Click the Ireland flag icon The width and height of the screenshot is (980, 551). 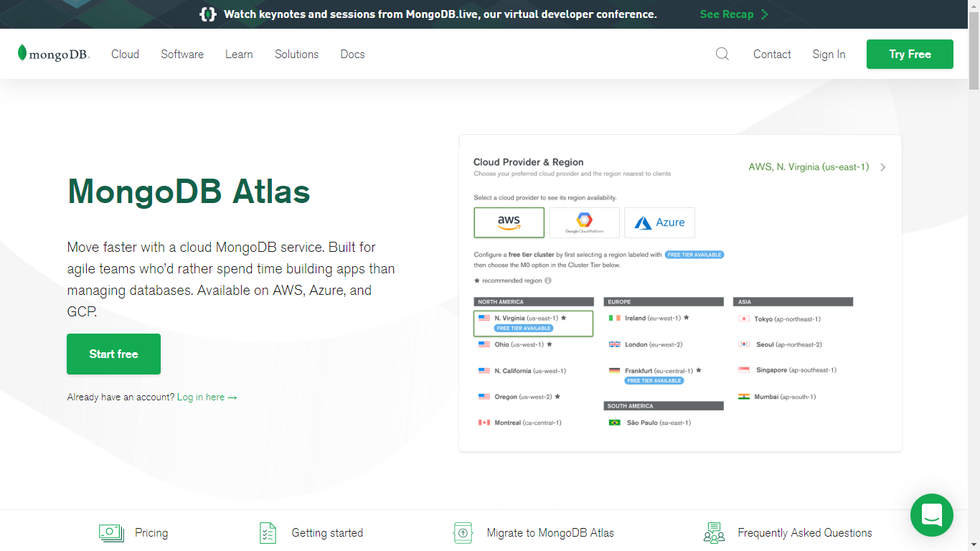coord(615,318)
